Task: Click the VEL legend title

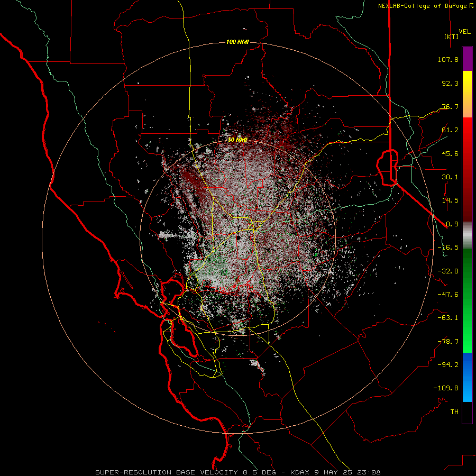Action: click(464, 31)
